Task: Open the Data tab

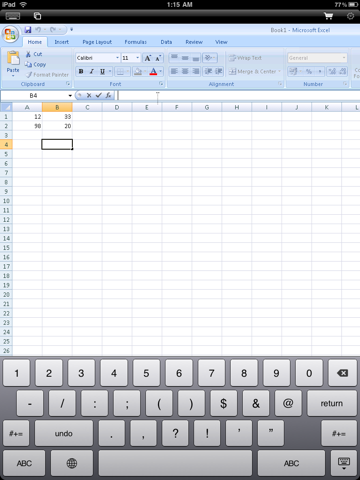Action: [x=166, y=42]
